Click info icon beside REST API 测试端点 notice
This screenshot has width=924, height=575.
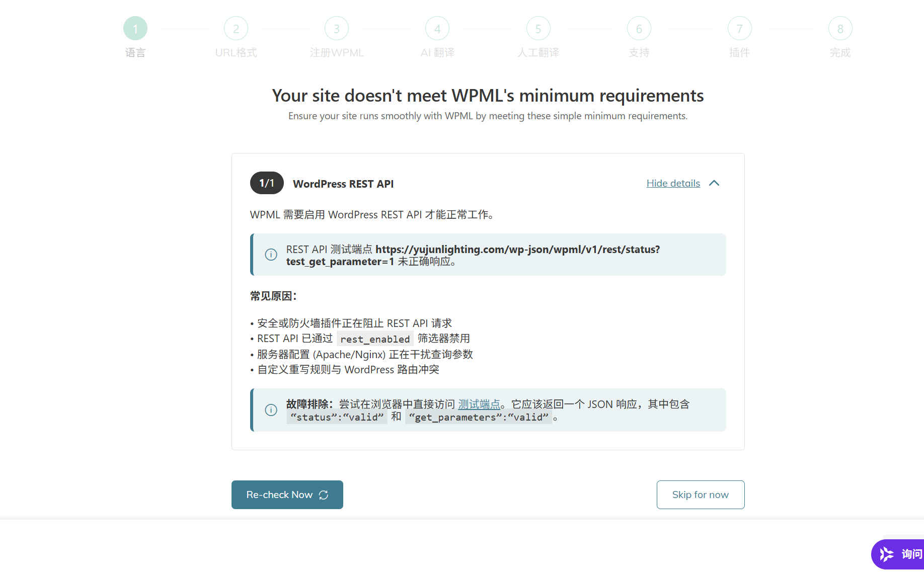271,255
